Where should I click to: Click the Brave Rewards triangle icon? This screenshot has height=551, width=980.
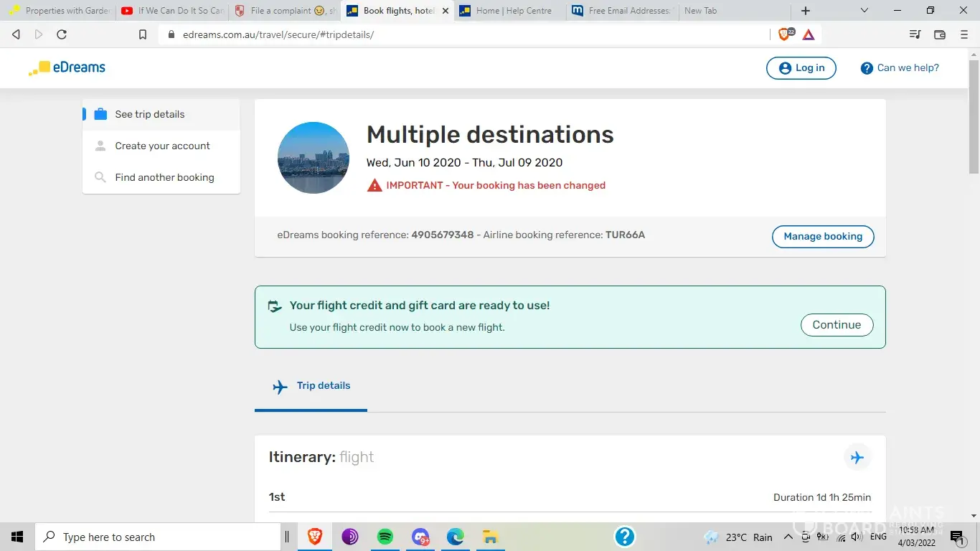809,34
